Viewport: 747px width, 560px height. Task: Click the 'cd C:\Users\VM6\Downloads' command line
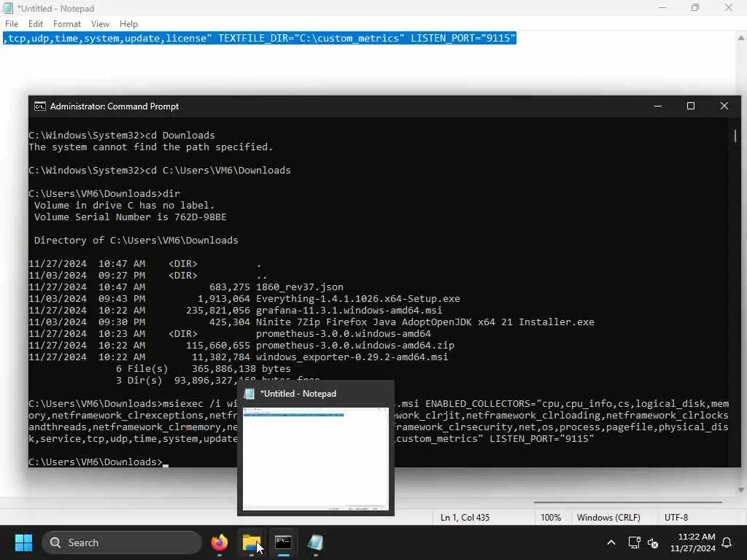point(160,170)
